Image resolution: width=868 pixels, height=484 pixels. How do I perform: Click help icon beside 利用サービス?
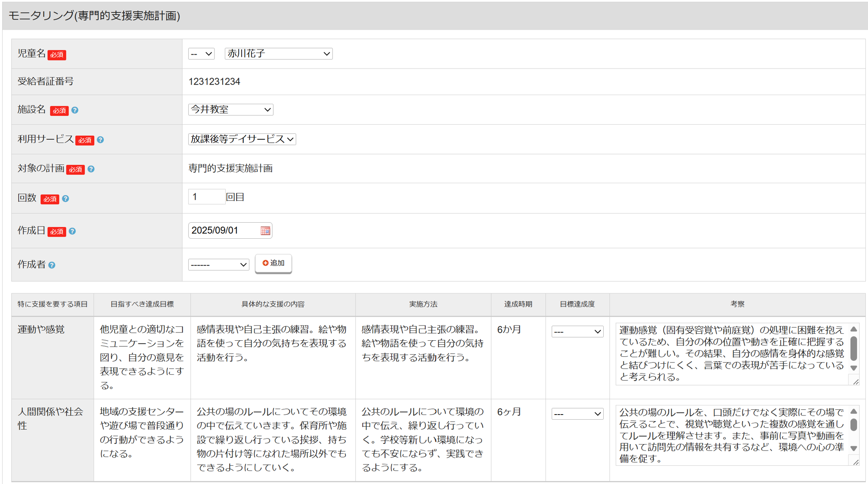click(x=100, y=140)
